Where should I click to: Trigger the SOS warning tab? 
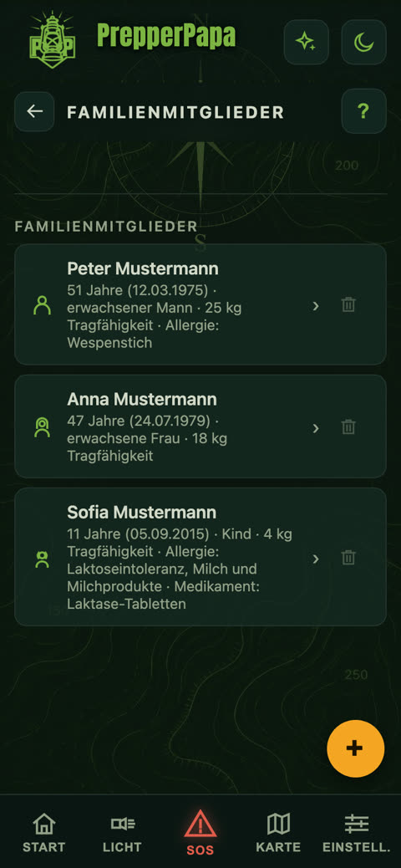[200, 833]
